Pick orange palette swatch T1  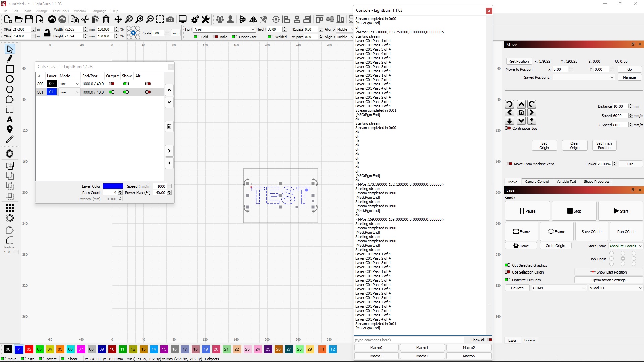(322, 349)
